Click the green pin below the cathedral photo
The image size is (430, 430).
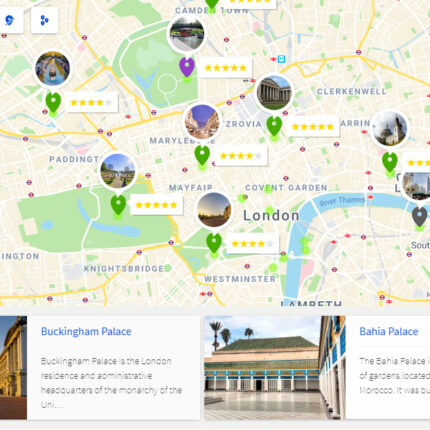[390, 162]
